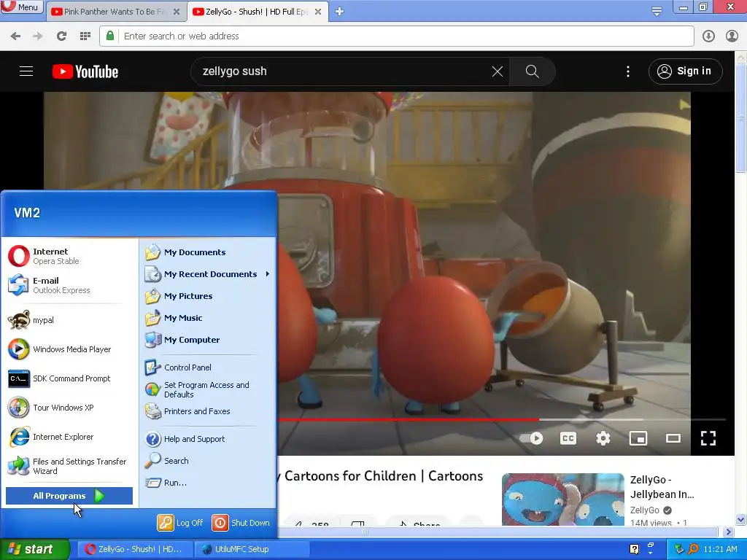
Task: Click the Windows start button
Action: coord(34,550)
